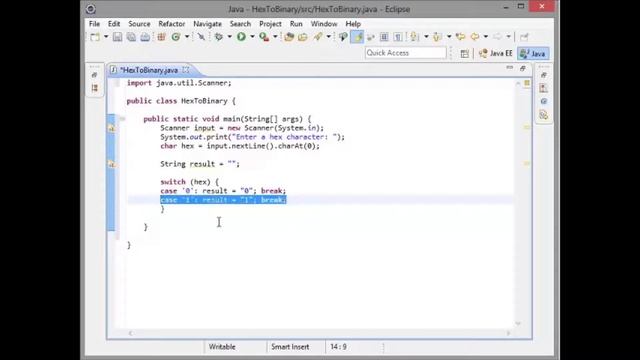Toggle Mark Occurrences highlighter button
The width and height of the screenshot is (640, 360).
(x=357, y=37)
